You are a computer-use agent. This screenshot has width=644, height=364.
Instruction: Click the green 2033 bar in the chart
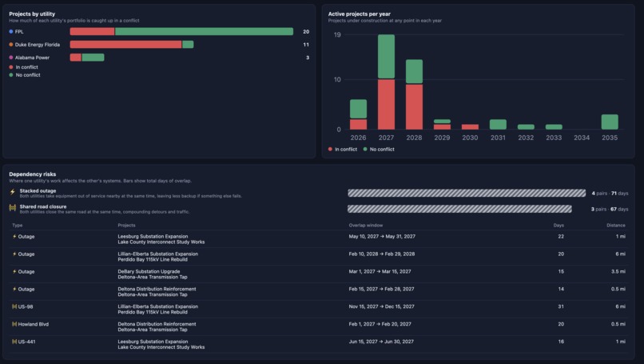[554, 127]
